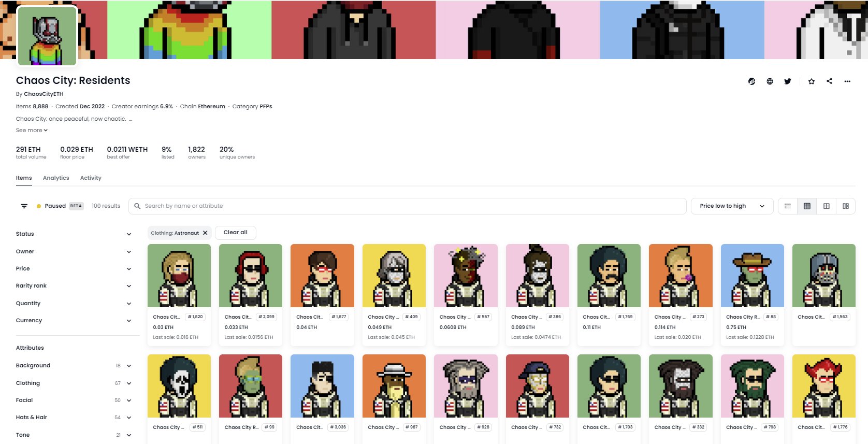Expand the Quantity filter
The image size is (868, 444).
[x=74, y=304]
